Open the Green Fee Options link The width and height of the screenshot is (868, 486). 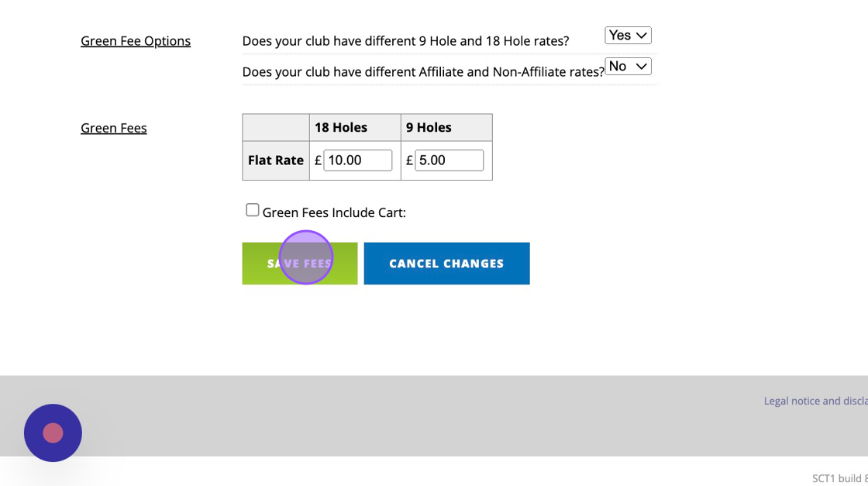click(x=136, y=41)
